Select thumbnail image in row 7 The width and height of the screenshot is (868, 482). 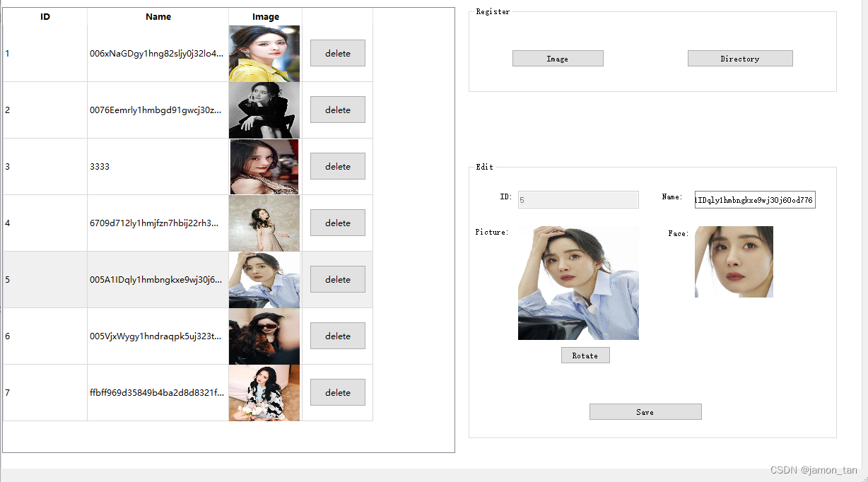pos(264,393)
